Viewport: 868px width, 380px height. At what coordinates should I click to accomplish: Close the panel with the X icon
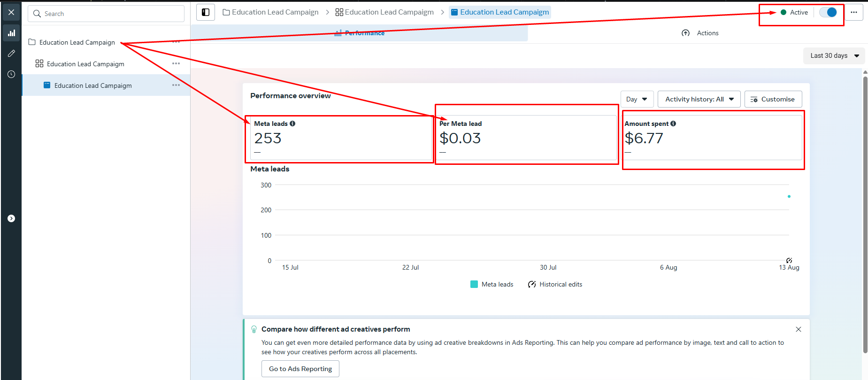tap(11, 12)
